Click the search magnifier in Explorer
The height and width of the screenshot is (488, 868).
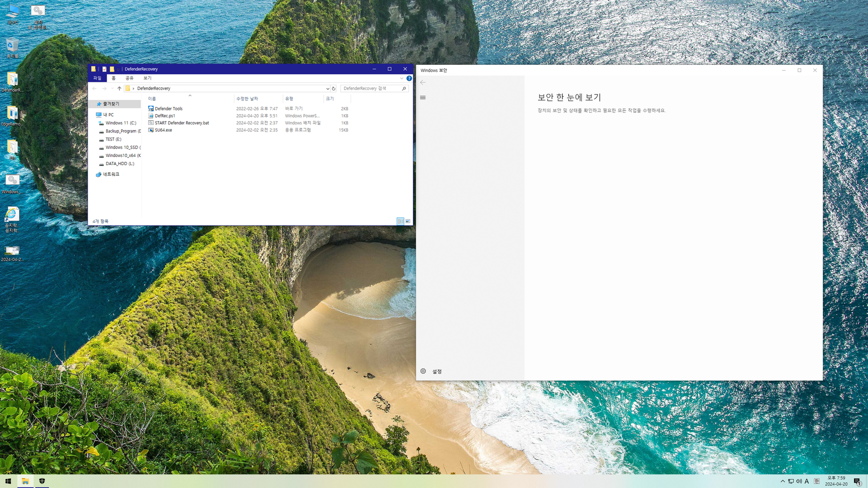click(404, 89)
